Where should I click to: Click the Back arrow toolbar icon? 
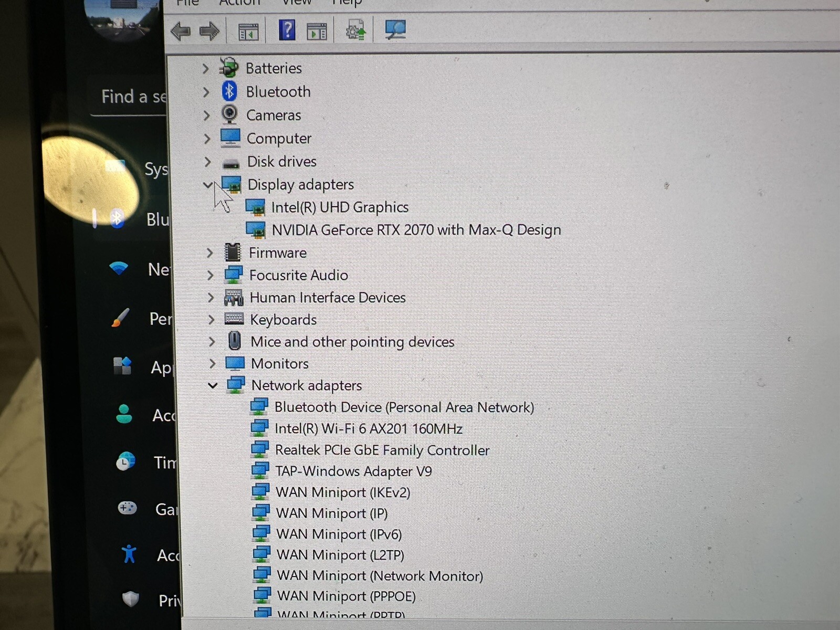pos(181,31)
